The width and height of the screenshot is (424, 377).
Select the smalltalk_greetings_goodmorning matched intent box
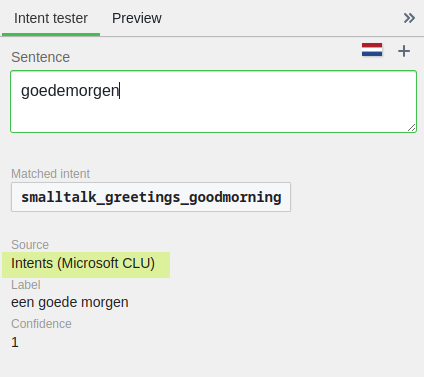[151, 197]
